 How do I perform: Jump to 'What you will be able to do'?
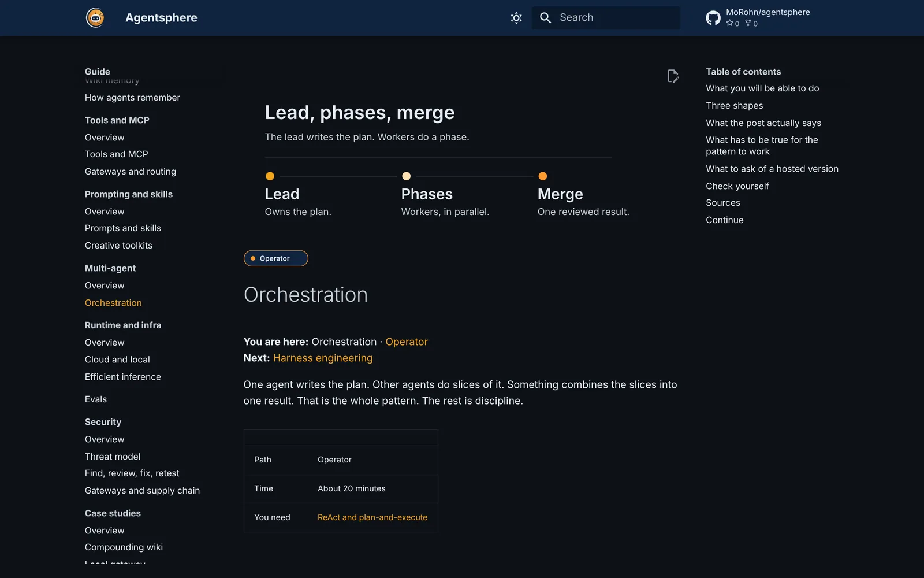tap(762, 88)
